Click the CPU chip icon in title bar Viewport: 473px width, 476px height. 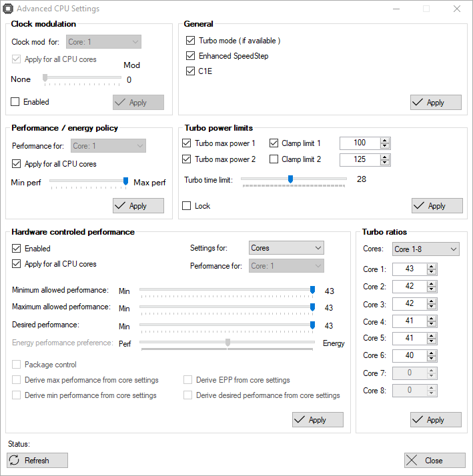pos(8,9)
